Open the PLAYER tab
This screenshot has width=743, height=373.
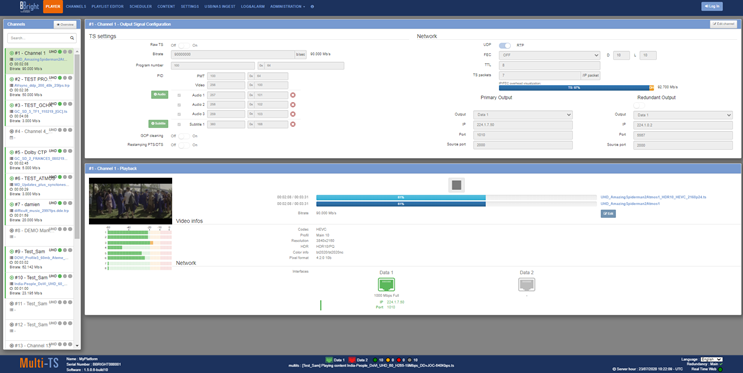click(x=53, y=7)
